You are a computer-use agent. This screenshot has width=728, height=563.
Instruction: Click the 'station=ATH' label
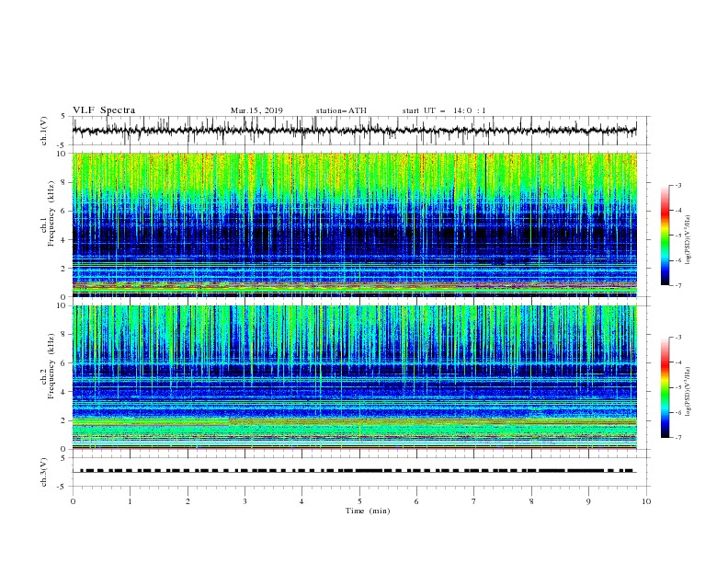click(x=341, y=110)
